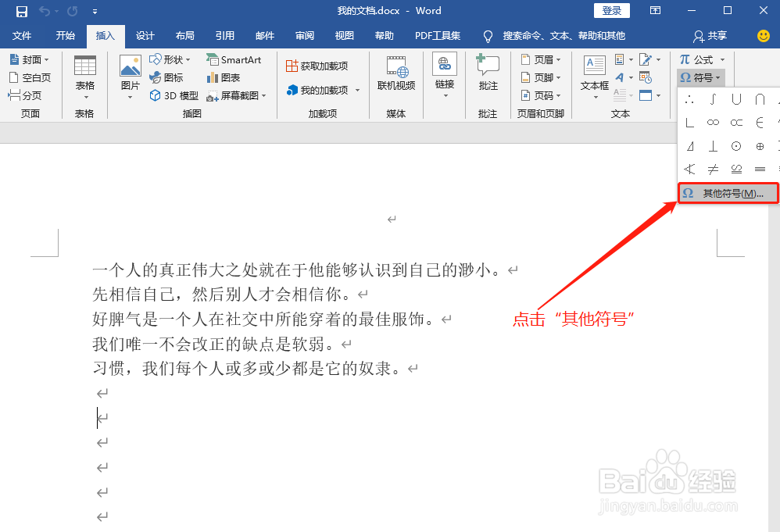Insert the proportional (∝) symbol
Screen dimensions: 780x532
point(736,123)
